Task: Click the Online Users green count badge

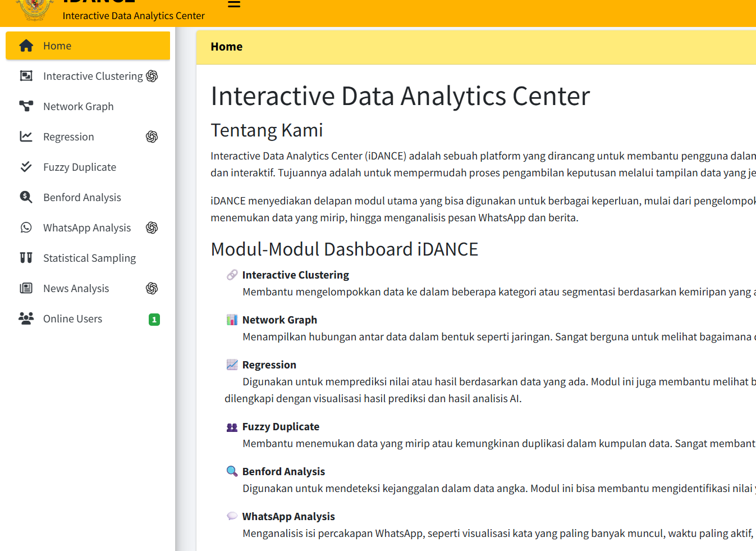Action: coord(154,320)
